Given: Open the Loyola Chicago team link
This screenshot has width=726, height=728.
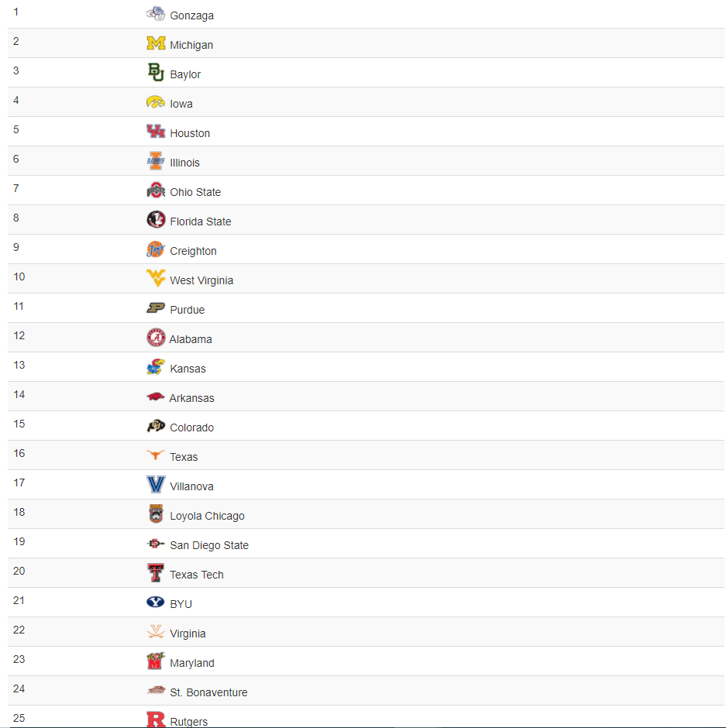Looking at the screenshot, I should click(x=207, y=516).
